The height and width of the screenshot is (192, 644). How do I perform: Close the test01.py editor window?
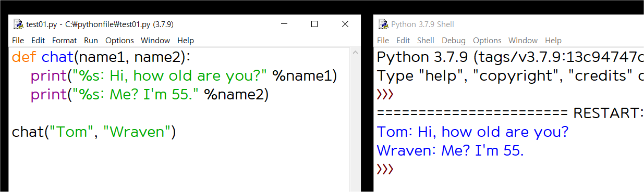point(345,24)
